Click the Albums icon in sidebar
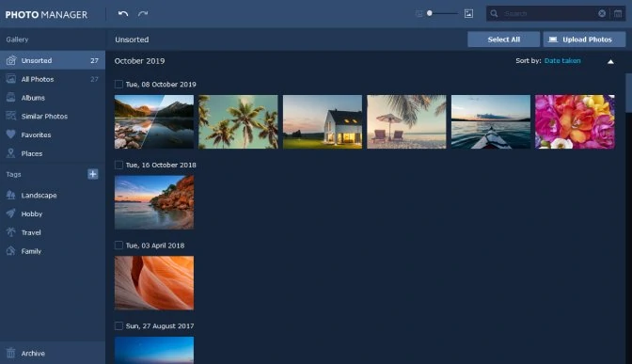 (11, 98)
